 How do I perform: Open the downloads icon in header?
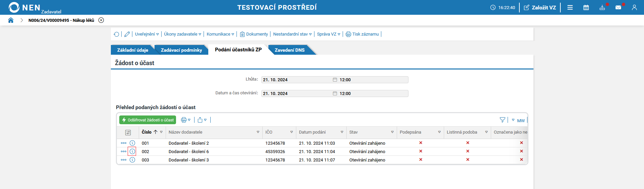(602, 7)
